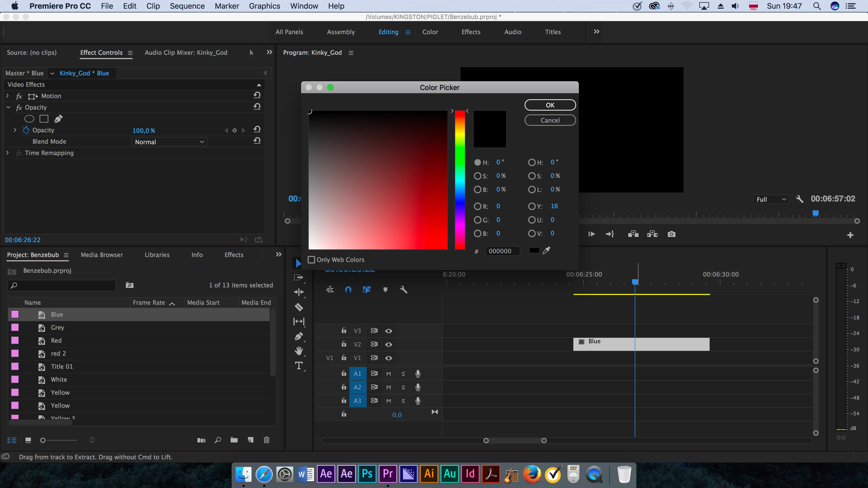Open the Sequence menu
This screenshot has height=488, width=868.
pyautogui.click(x=187, y=6)
